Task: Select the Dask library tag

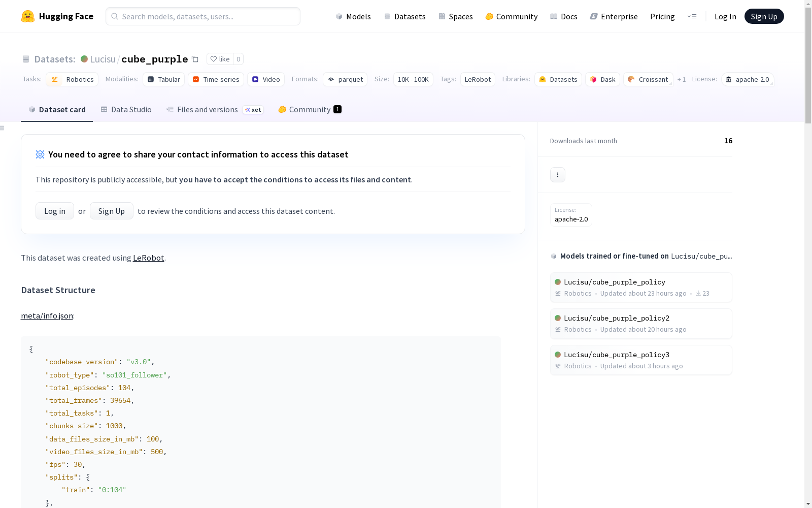Action: pyautogui.click(x=602, y=79)
